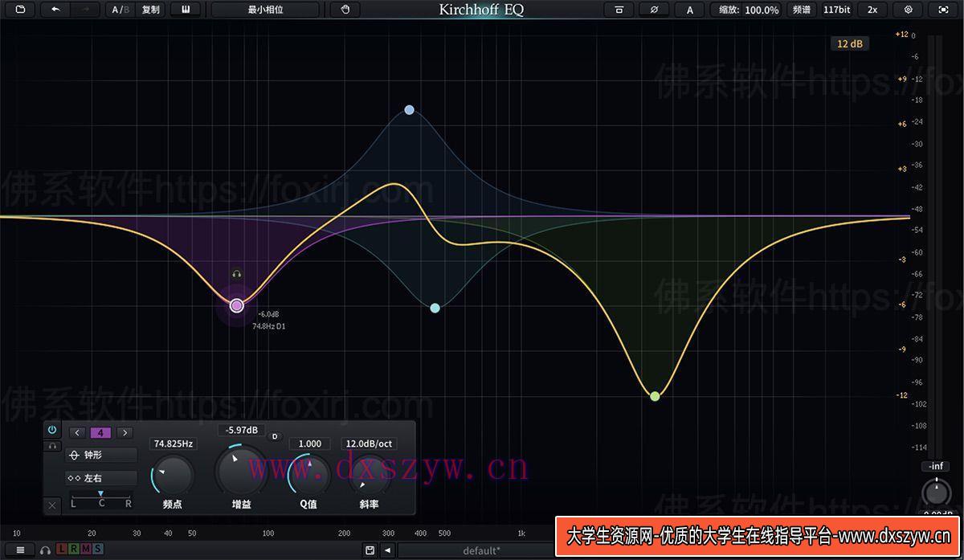The width and height of the screenshot is (964, 560).
Task: Solo band via headphone icon above purple node
Action: (236, 274)
